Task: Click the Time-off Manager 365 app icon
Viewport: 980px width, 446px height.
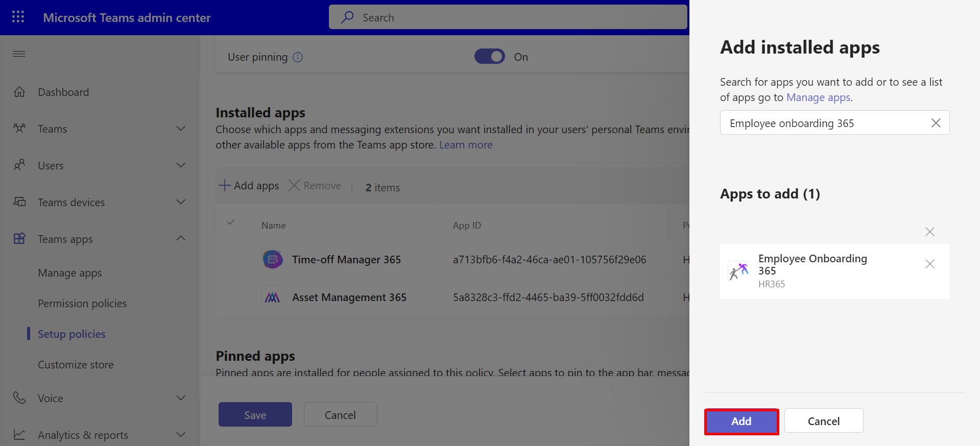Action: click(x=273, y=259)
